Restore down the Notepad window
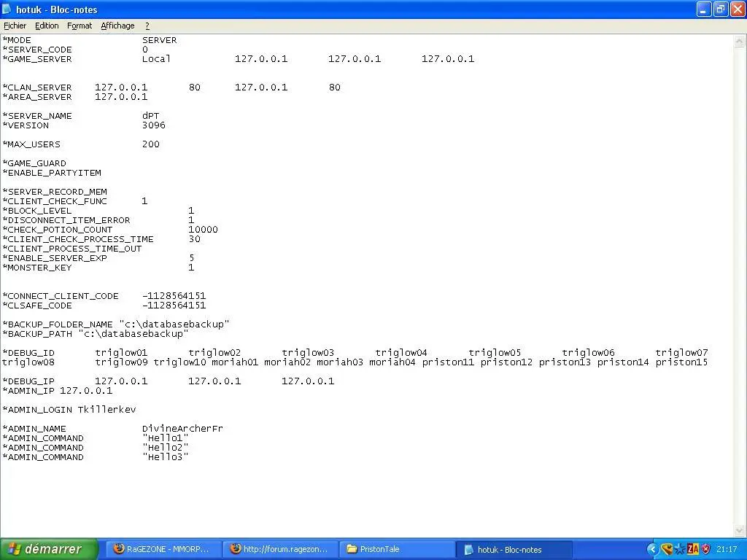This screenshot has height=560, width=747. pyautogui.click(x=721, y=9)
